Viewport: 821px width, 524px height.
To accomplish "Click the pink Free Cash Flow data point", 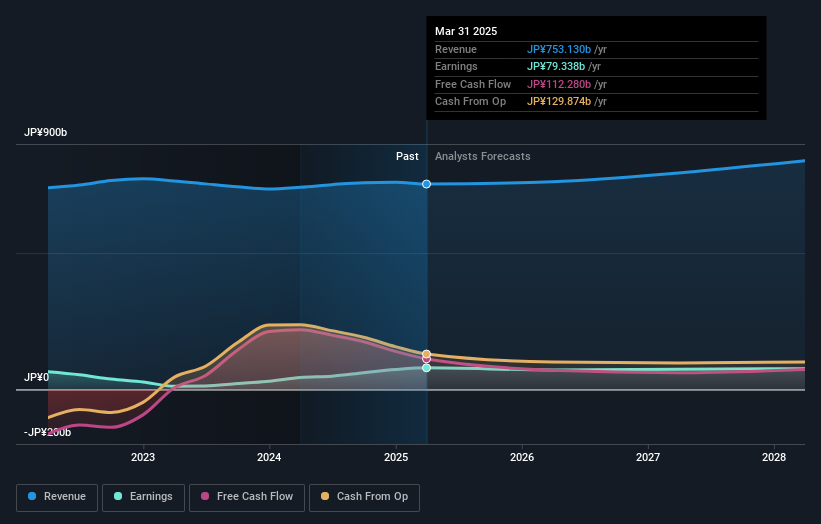I will pos(426,360).
